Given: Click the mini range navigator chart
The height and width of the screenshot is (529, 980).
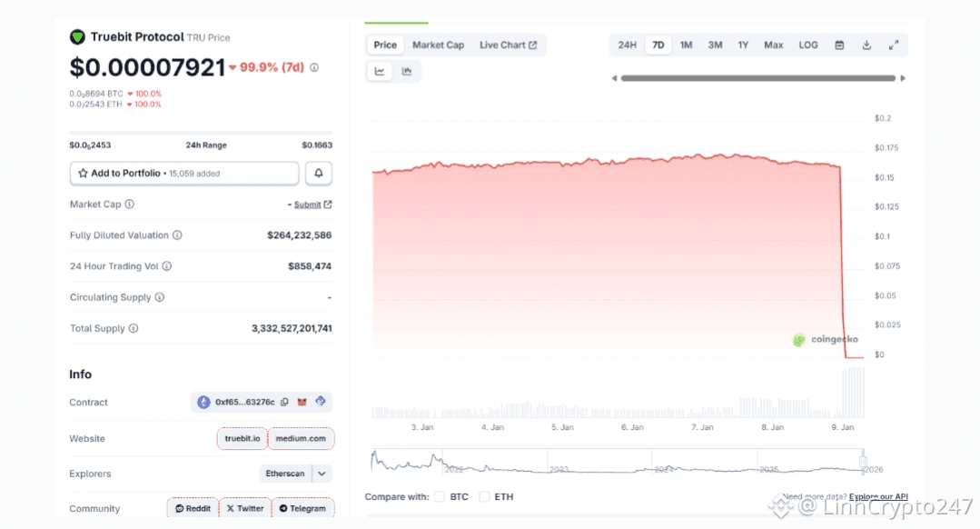Looking at the screenshot, I should (618, 461).
